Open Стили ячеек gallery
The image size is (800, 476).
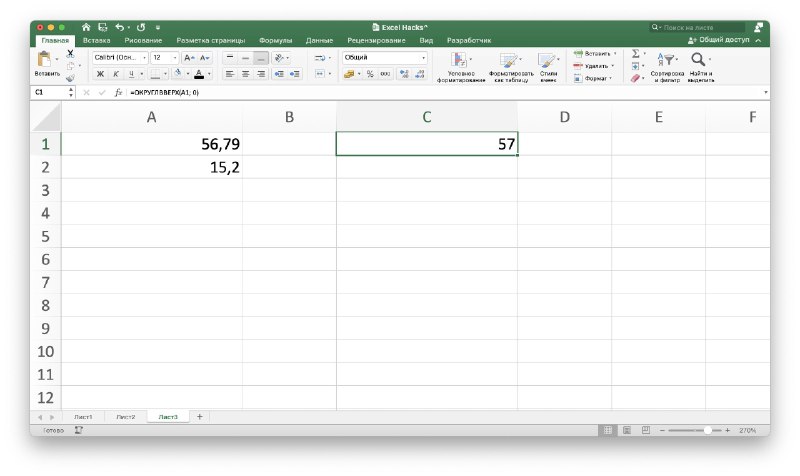[548, 67]
